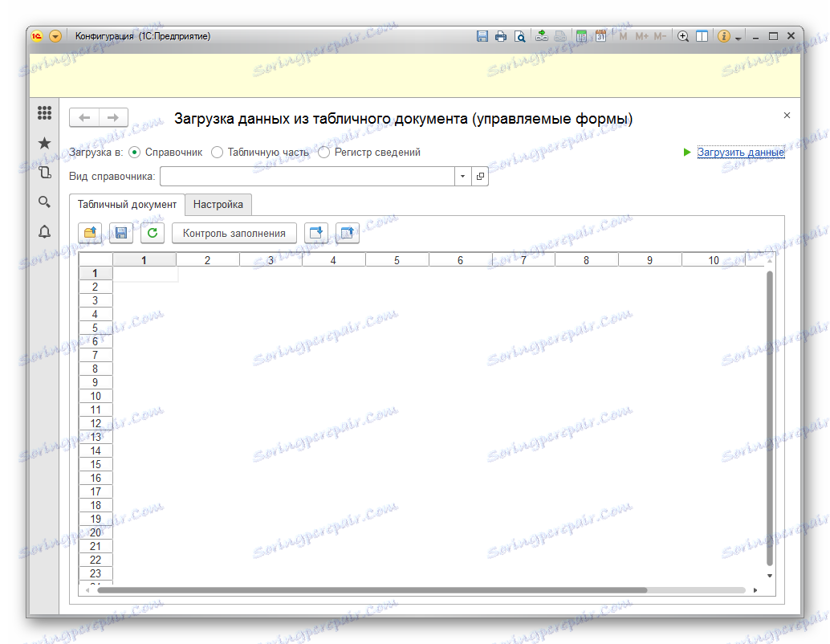
Task: Expand the Вид справочника dropdown arrow
Action: click(x=462, y=177)
